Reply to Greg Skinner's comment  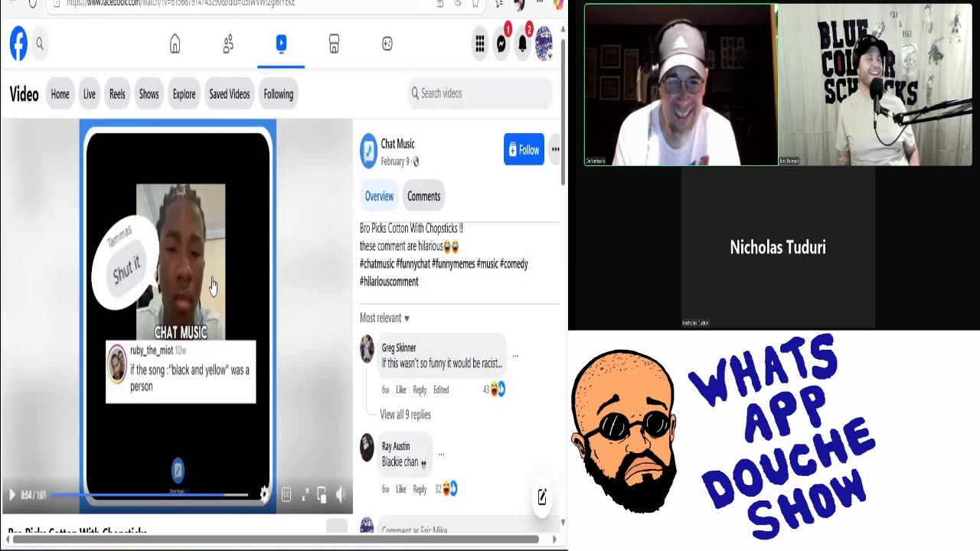[420, 390]
